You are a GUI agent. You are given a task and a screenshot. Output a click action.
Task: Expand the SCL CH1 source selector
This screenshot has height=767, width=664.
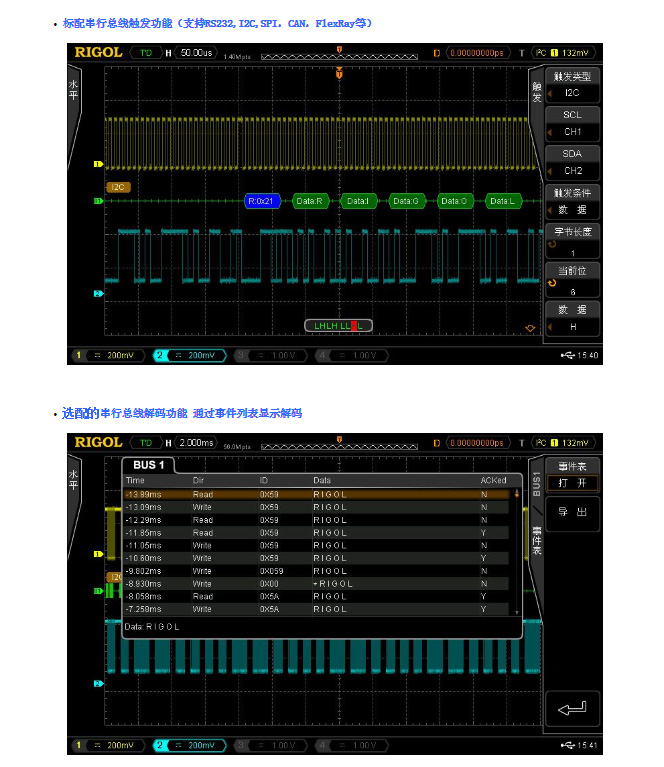tap(572, 123)
